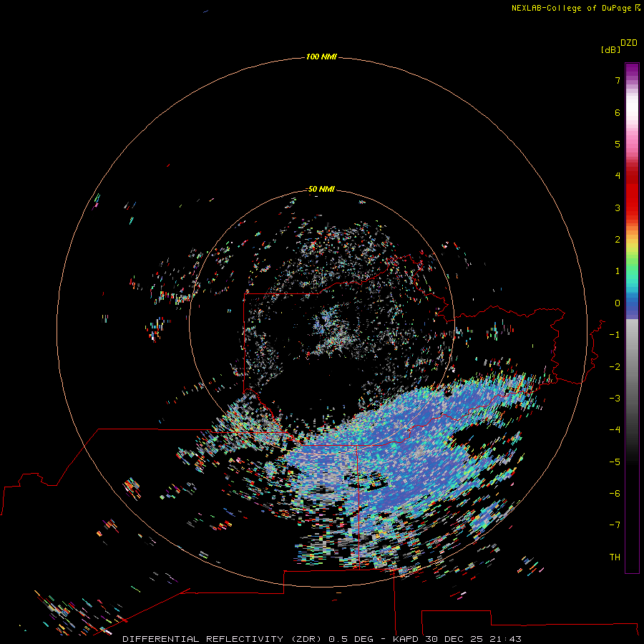The width and height of the screenshot is (644, 644).
Task: Click the KAPD station identifier
Action: pos(406,639)
